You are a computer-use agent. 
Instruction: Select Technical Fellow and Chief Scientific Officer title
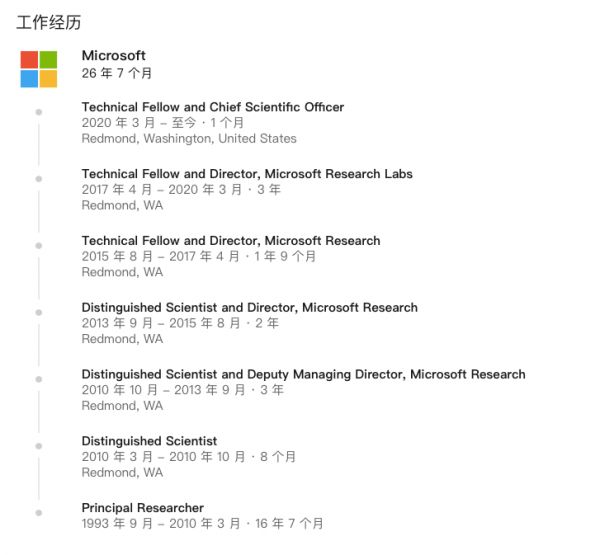(x=212, y=107)
